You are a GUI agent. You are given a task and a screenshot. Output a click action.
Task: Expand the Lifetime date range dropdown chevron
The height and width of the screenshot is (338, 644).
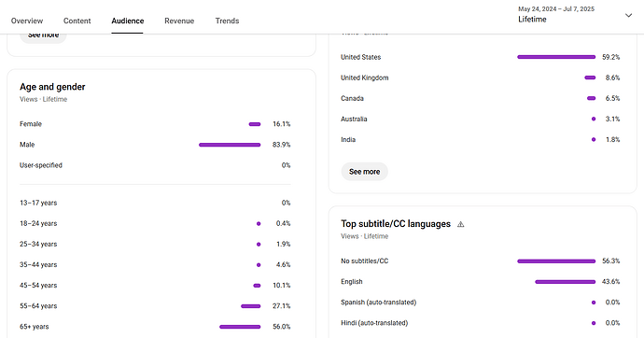(628, 16)
